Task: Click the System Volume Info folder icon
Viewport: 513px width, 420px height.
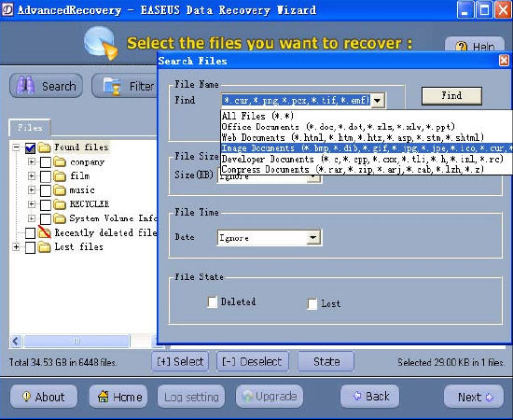Action: coord(60,218)
